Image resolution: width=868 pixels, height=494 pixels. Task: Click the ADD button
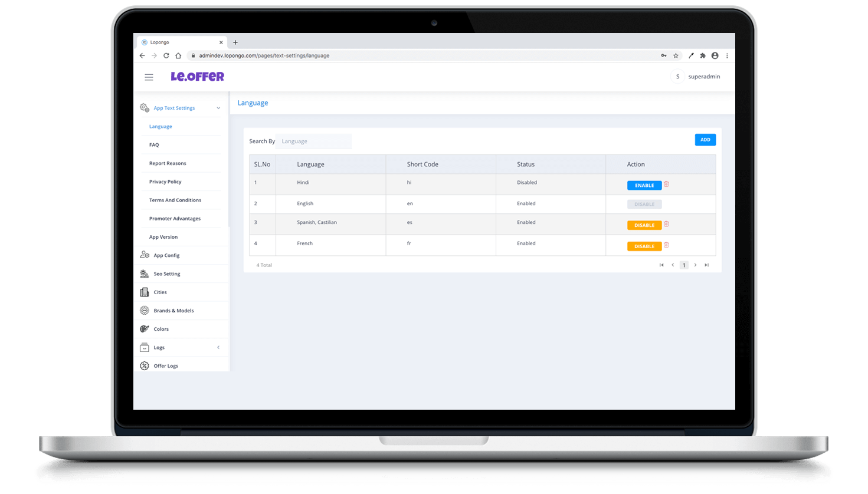[705, 140]
